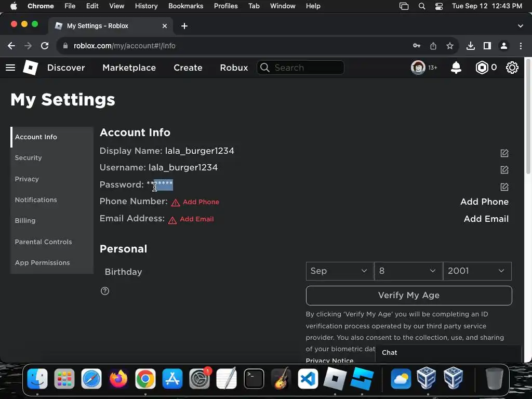
Task: Click the search magnifier icon in Roblox
Action: (x=265, y=68)
